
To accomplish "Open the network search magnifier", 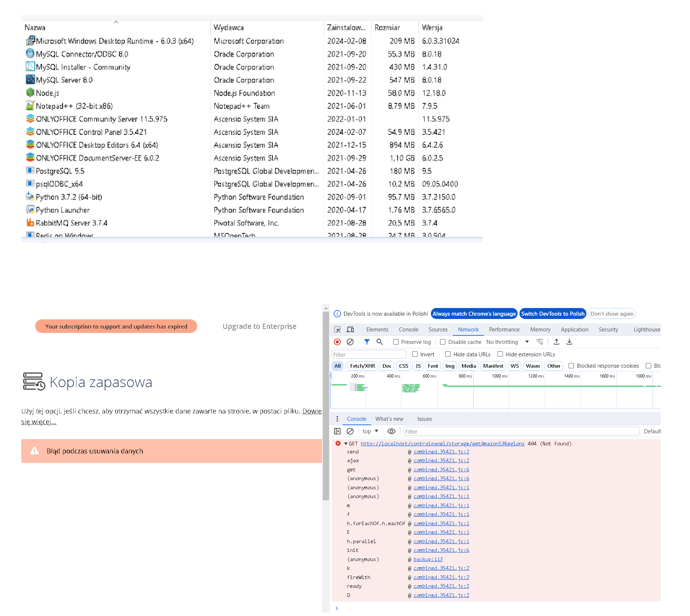I will click(380, 342).
